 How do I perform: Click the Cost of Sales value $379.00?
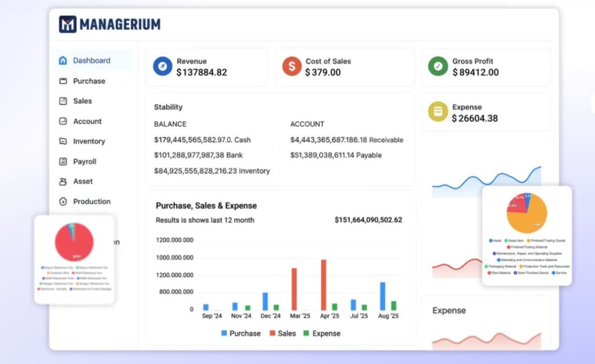pos(323,73)
